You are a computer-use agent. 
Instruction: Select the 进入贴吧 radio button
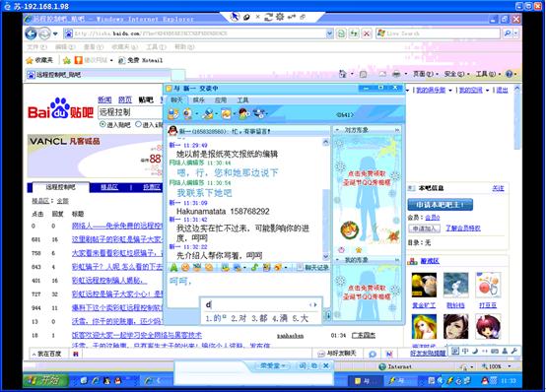(x=102, y=124)
